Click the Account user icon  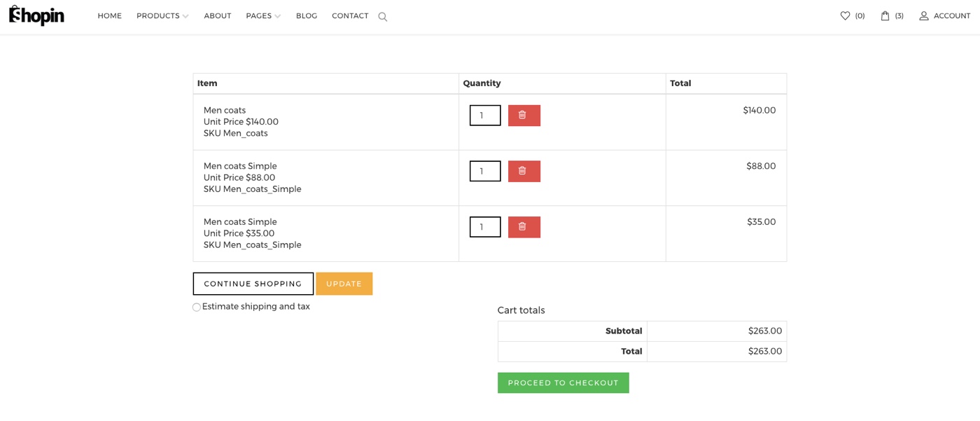tap(924, 15)
